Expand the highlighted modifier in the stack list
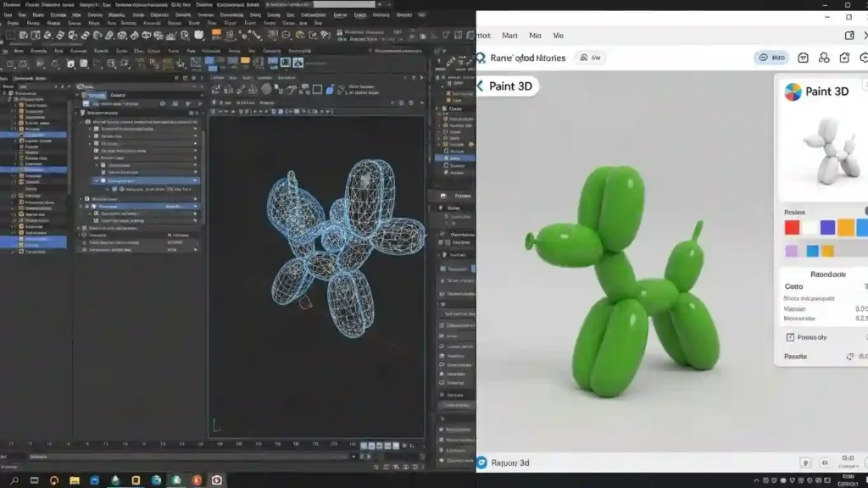This screenshot has height=488, width=868. (98, 181)
